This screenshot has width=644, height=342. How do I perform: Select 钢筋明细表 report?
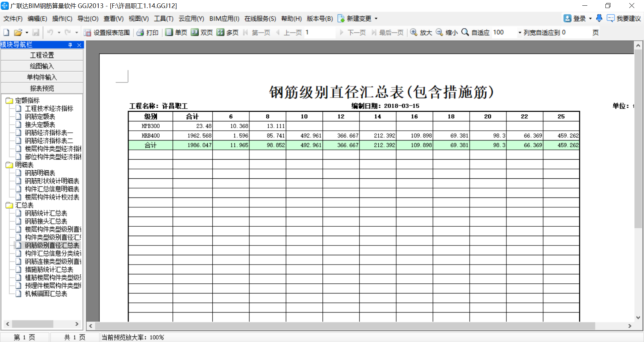coord(40,173)
